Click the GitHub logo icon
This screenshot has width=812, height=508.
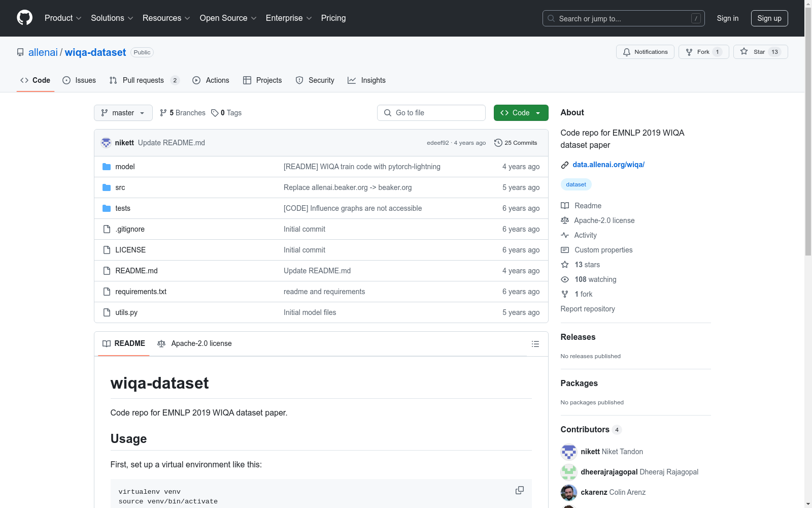[24, 18]
